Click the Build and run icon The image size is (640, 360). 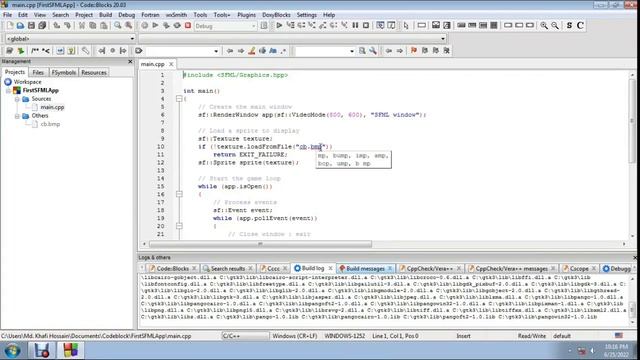click(x=166, y=26)
